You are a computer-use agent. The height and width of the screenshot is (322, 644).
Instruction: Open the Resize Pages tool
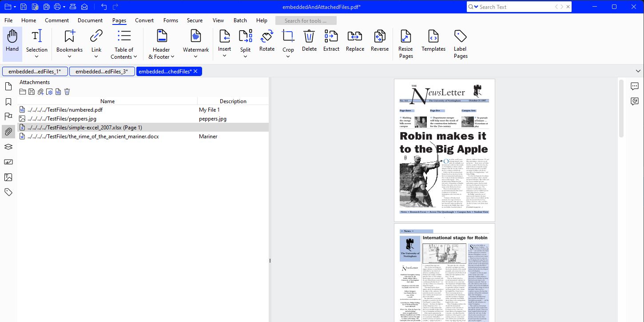pos(406,44)
